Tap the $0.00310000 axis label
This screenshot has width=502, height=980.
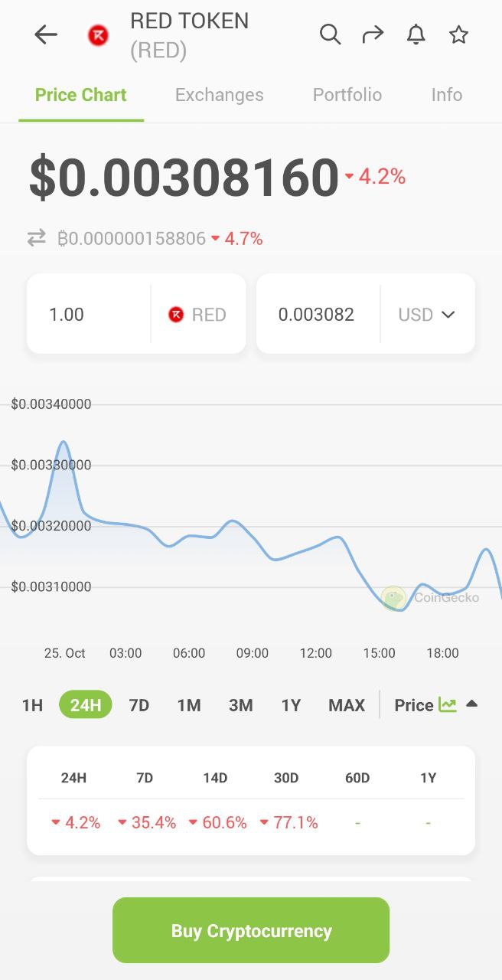51,587
